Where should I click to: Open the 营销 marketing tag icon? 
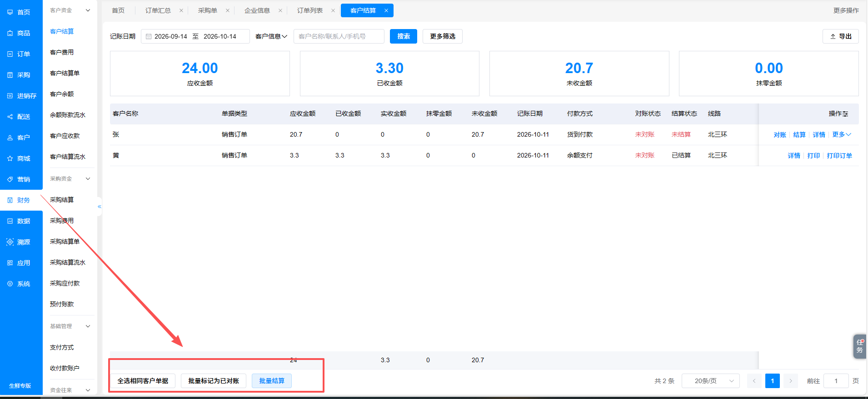pyautogui.click(x=10, y=179)
